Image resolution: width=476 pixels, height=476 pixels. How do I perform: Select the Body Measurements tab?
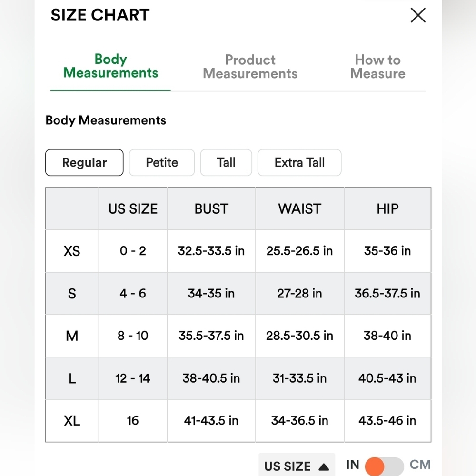tap(110, 66)
